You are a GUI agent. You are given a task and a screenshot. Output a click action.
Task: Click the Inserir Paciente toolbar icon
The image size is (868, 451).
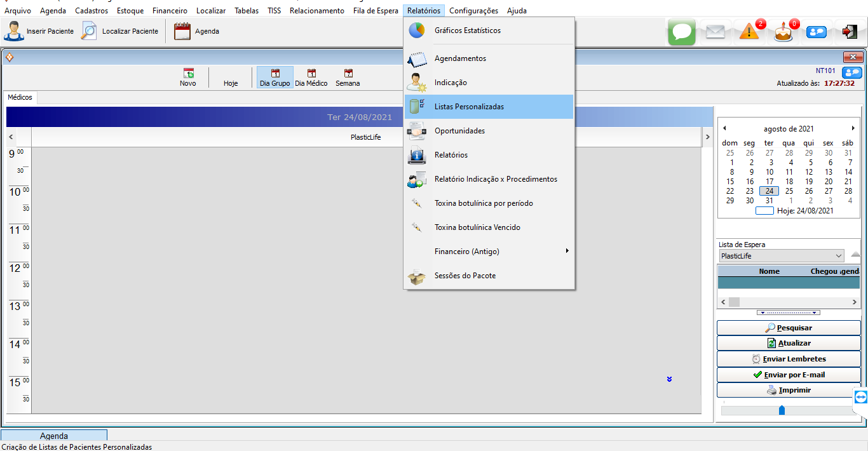(x=13, y=31)
